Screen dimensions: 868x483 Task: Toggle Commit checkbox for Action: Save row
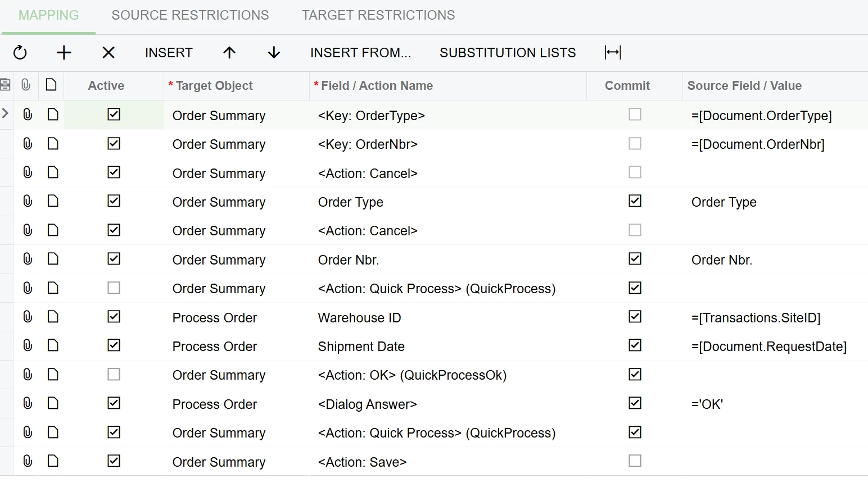tap(635, 461)
